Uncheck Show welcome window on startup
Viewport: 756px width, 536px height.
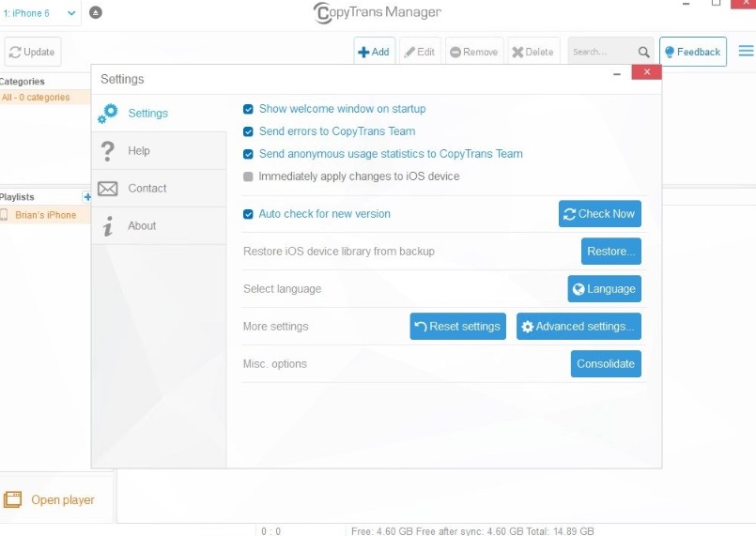pos(249,109)
